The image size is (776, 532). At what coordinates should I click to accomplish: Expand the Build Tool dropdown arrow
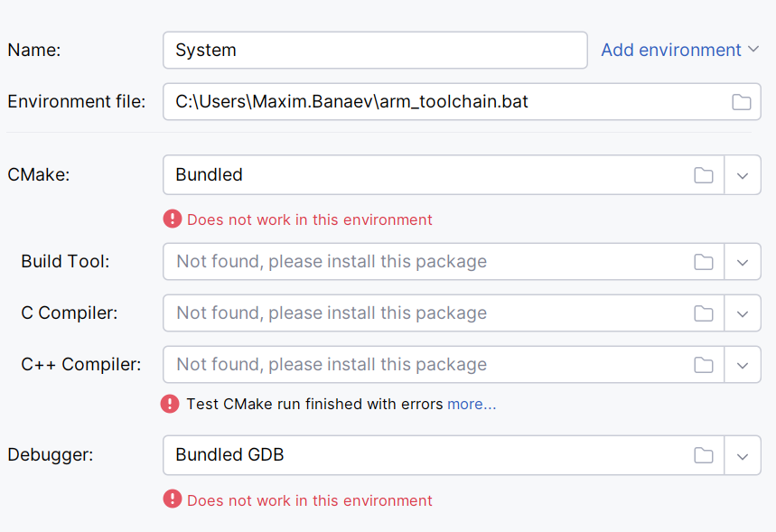point(743,262)
